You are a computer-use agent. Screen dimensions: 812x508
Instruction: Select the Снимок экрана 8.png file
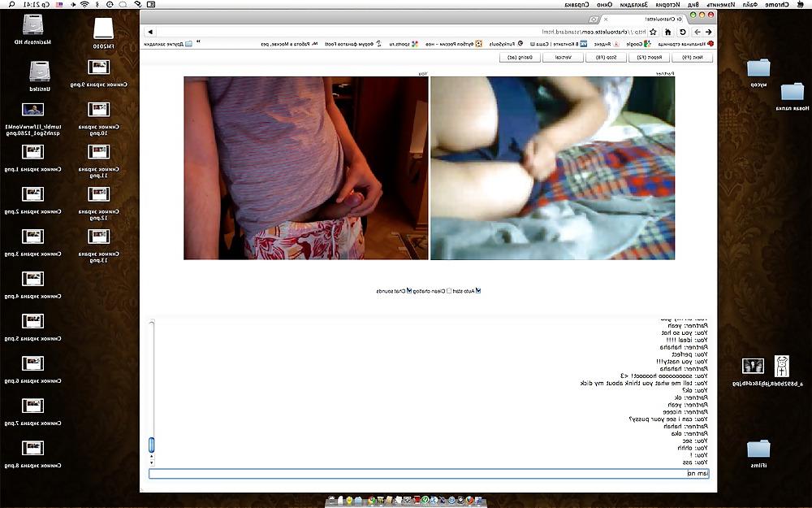click(32, 448)
